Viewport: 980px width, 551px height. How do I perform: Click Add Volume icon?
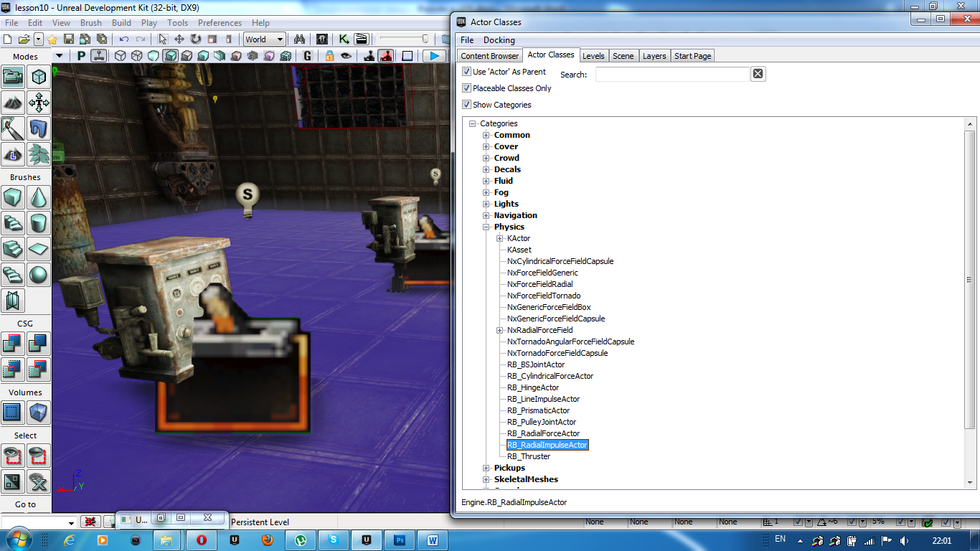(39, 413)
